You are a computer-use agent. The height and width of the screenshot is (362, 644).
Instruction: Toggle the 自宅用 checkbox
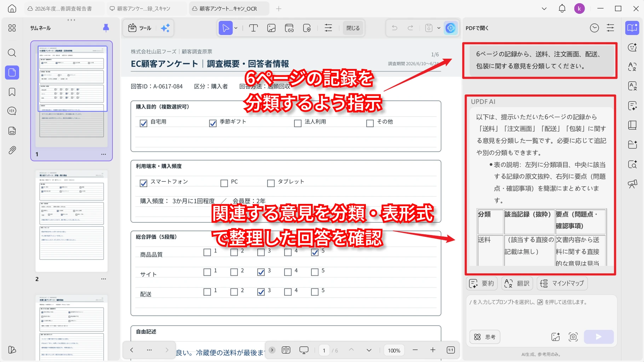coord(143,123)
